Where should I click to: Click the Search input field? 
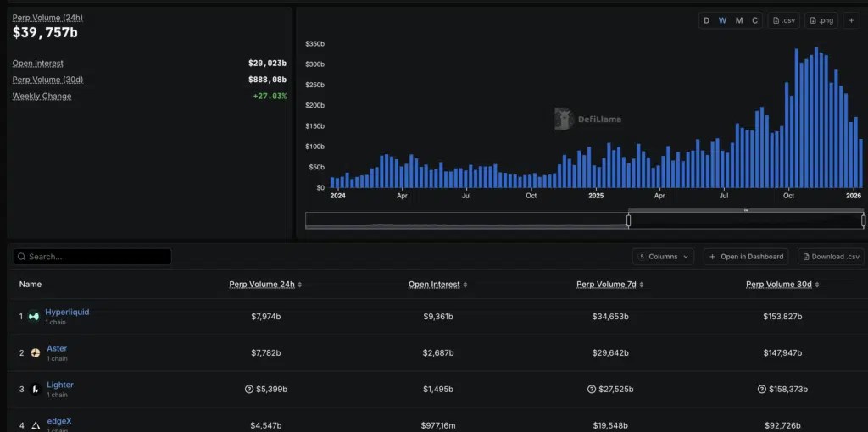(x=92, y=257)
